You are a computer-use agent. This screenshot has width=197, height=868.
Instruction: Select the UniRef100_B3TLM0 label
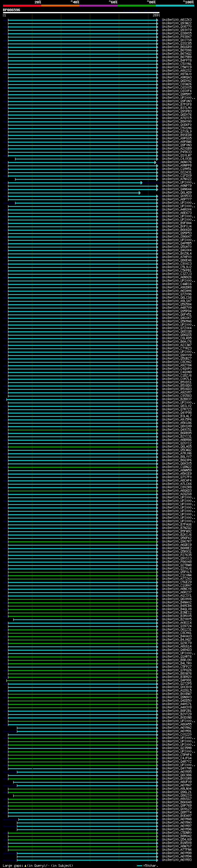[177, 108]
